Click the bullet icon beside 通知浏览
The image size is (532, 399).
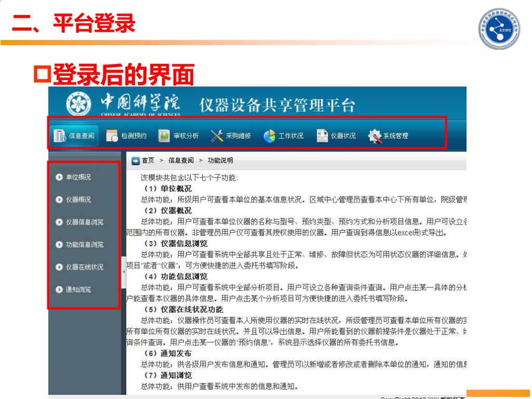(x=59, y=289)
